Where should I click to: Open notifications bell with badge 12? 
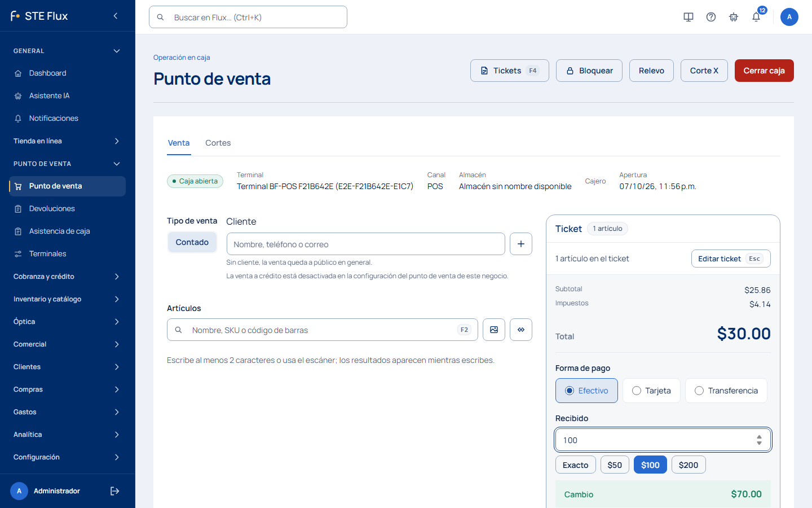[x=757, y=16]
